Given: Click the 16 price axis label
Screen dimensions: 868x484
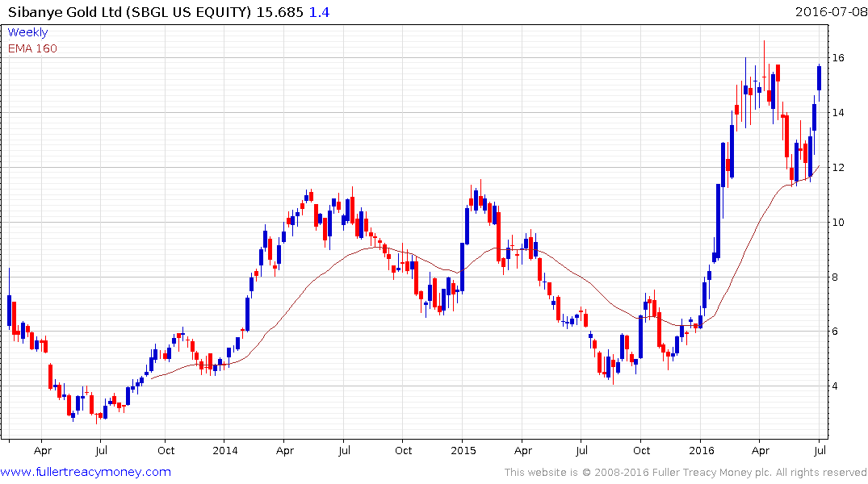Looking at the screenshot, I should click(838, 57).
